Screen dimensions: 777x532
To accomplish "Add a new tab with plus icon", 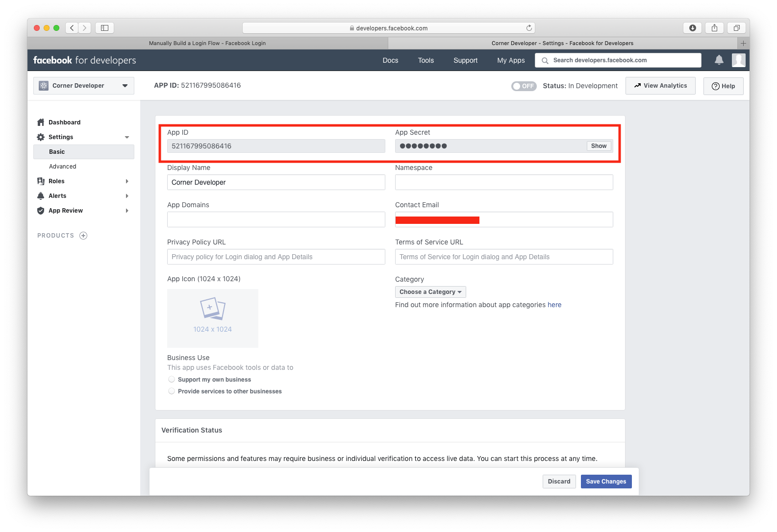I will (x=743, y=43).
